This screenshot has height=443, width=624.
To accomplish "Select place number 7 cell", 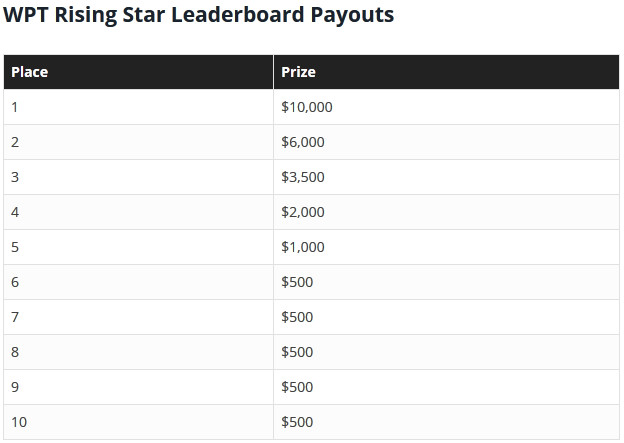I will (138, 317).
